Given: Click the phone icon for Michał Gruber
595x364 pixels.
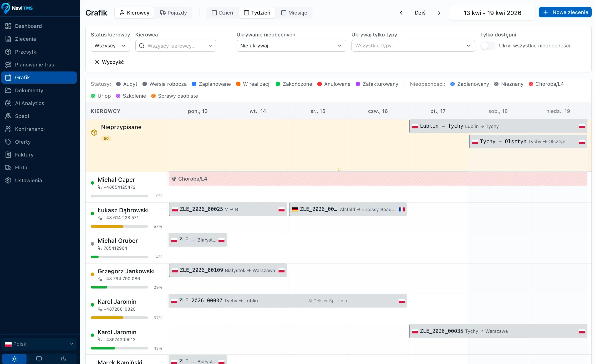Looking at the screenshot, I should [x=100, y=248].
